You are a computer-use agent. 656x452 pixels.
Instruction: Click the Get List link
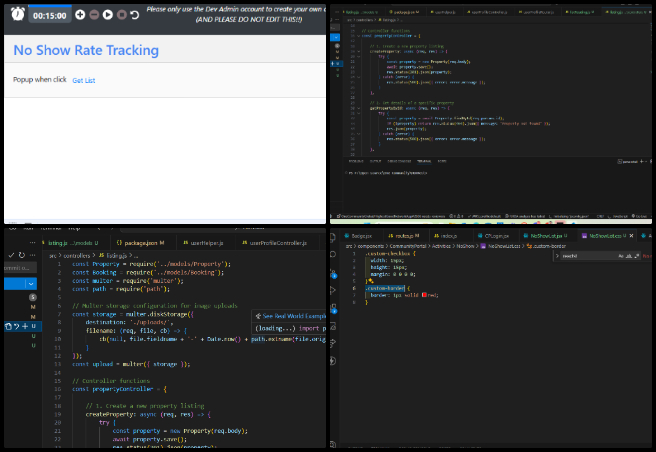[84, 80]
